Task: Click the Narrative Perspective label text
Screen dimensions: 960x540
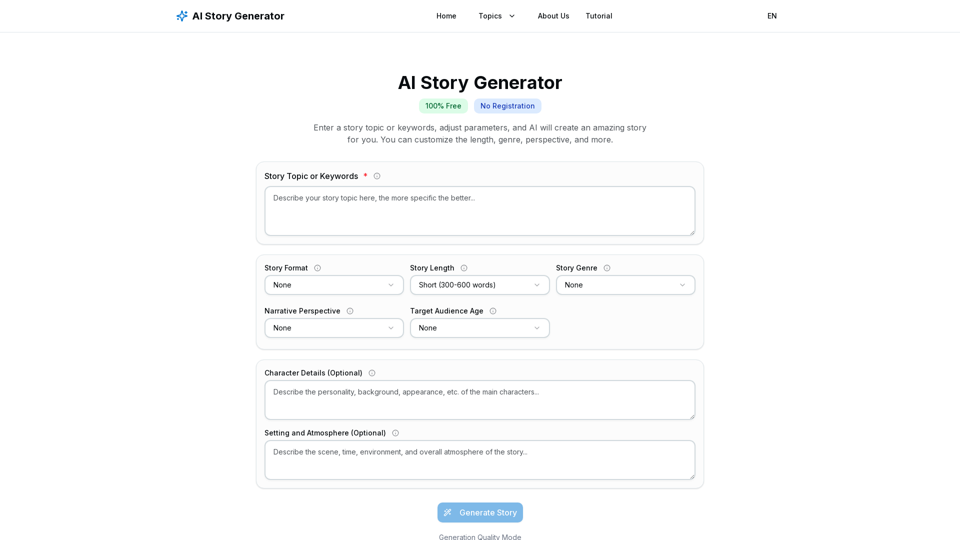Action: tap(302, 311)
